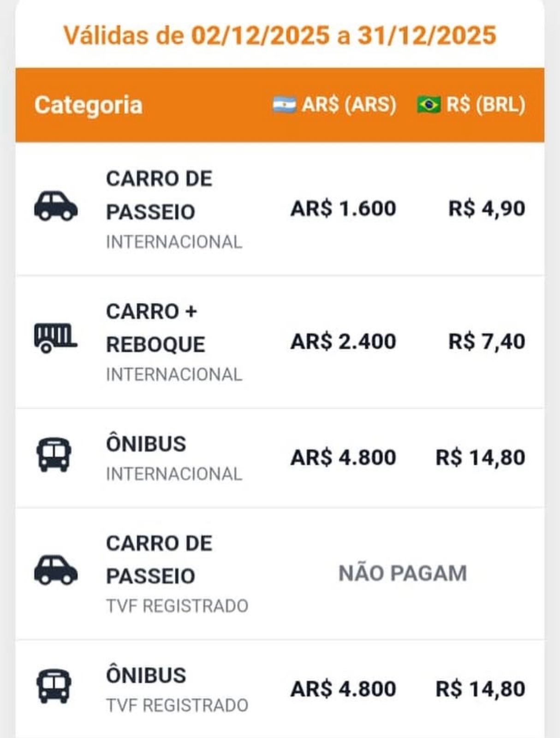This screenshot has width=560, height=738.
Task: Click the AR$ 1.600 price value
Action: coord(343,208)
